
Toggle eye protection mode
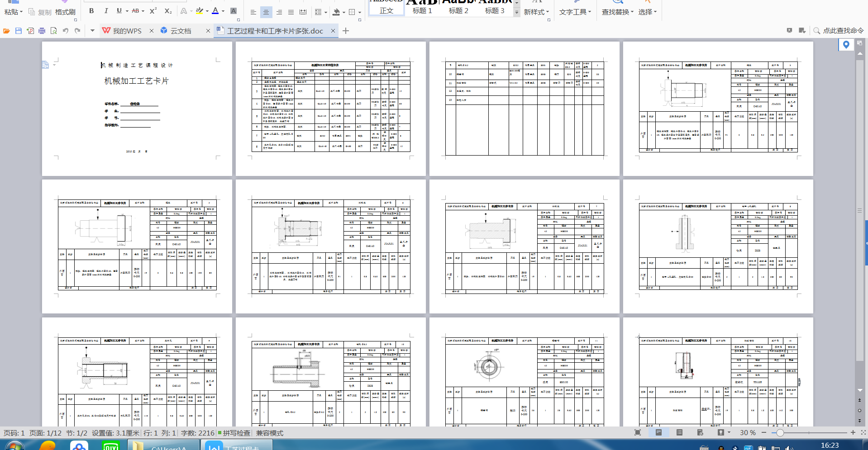point(721,433)
